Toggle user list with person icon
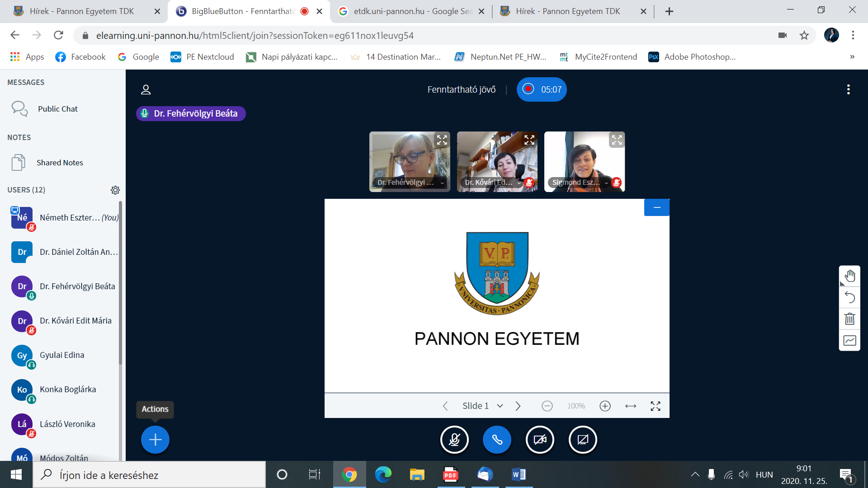The width and height of the screenshot is (868, 488). 146,89
